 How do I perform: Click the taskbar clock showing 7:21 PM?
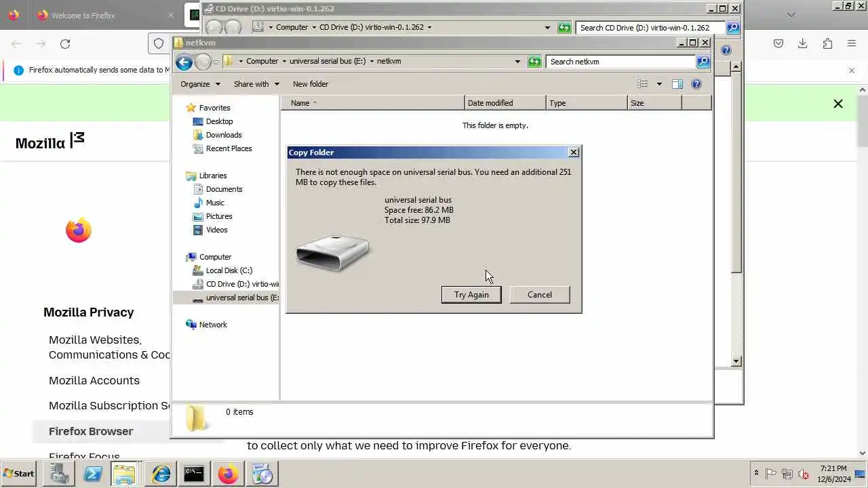click(x=833, y=474)
